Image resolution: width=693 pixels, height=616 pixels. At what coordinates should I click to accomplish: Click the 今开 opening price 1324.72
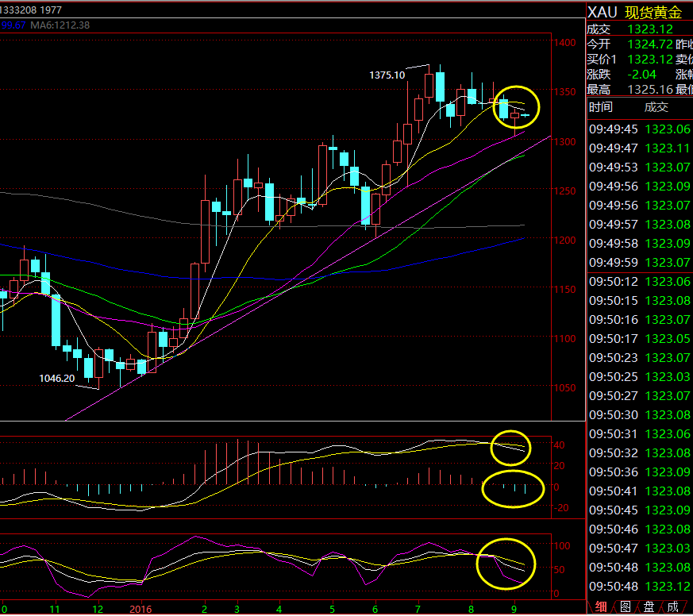tap(650, 44)
